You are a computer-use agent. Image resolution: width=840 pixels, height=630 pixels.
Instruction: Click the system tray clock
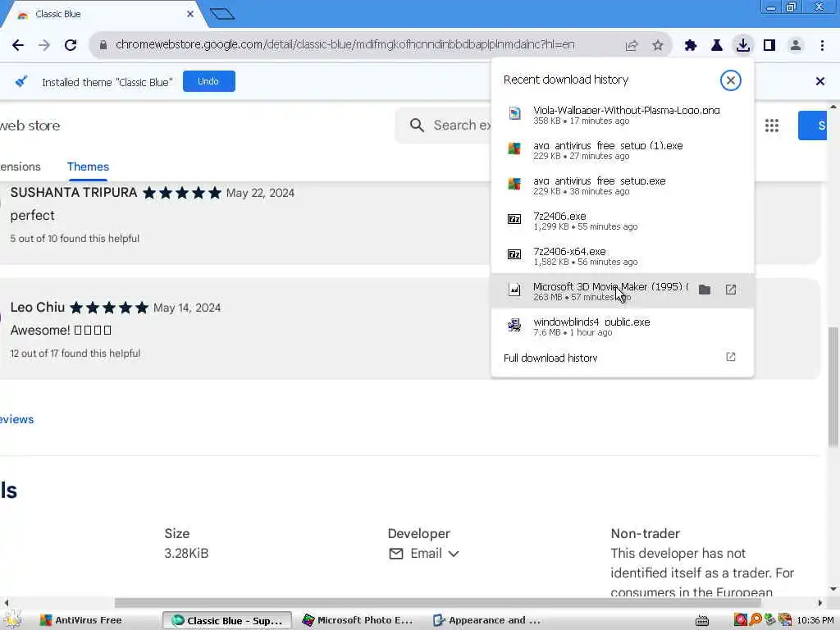pyautogui.click(x=815, y=620)
